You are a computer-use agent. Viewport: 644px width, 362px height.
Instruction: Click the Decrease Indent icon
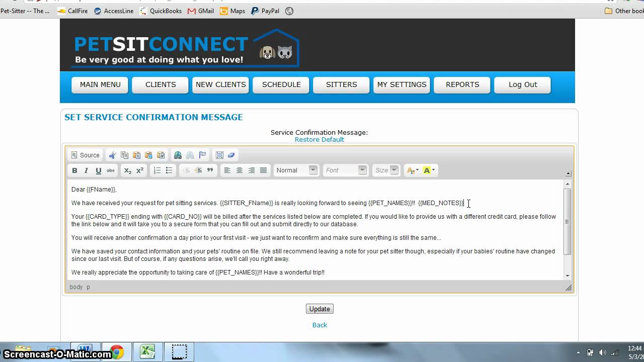click(x=186, y=170)
